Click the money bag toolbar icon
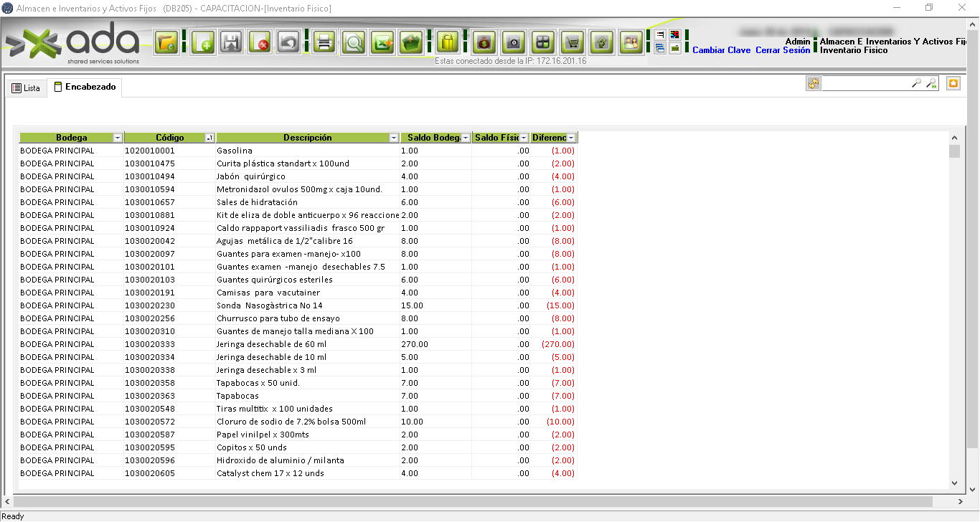This screenshot has height=522, width=980. coord(484,43)
